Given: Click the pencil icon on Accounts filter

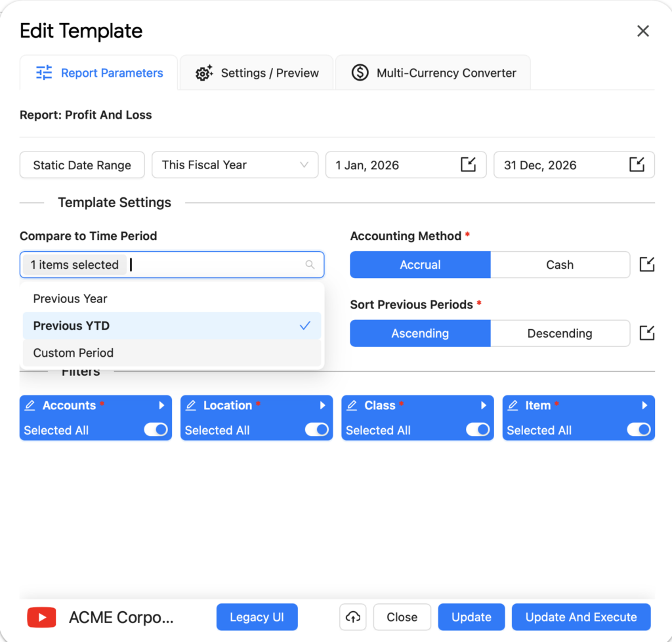Looking at the screenshot, I should (x=30, y=405).
